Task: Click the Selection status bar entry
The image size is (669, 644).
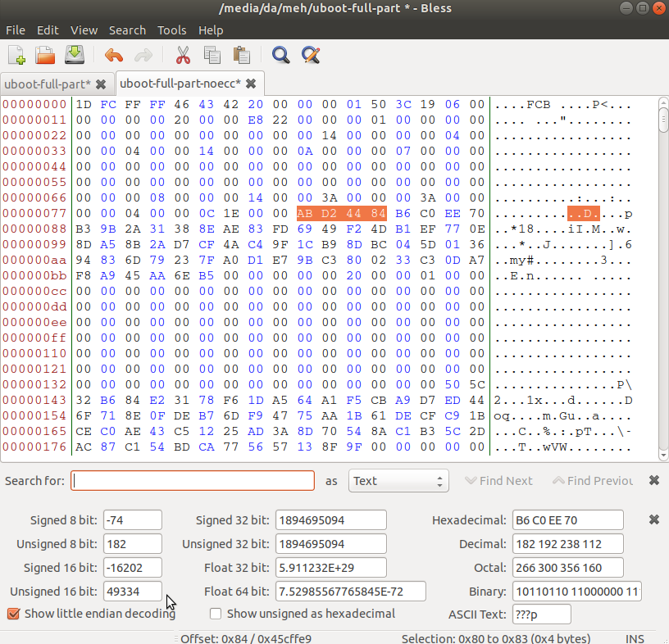Action: [496, 638]
